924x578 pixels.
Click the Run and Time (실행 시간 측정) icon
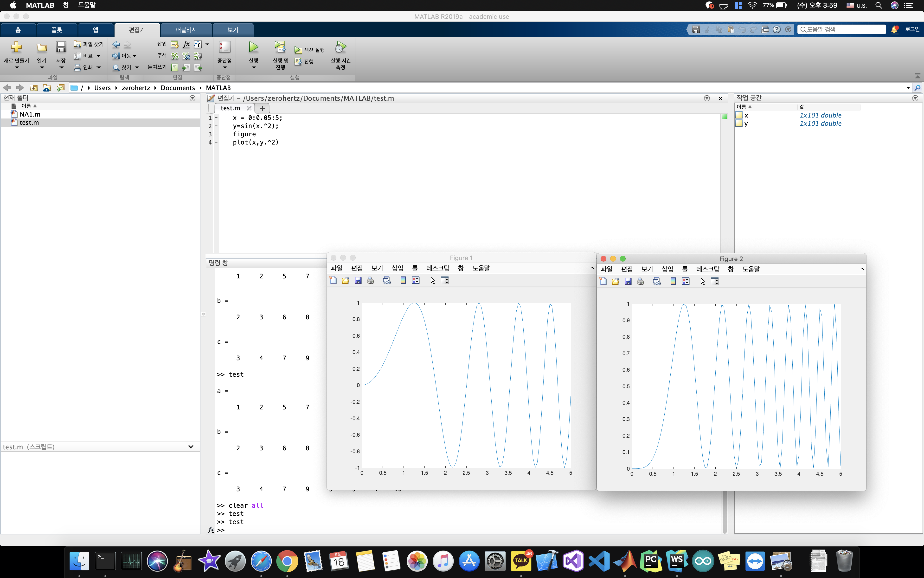pos(340,47)
